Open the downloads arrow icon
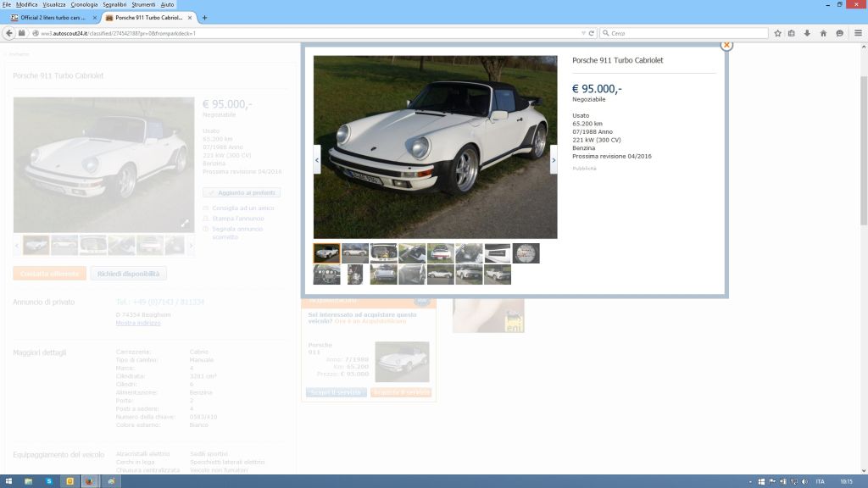This screenshot has width=868, height=488. tap(807, 33)
